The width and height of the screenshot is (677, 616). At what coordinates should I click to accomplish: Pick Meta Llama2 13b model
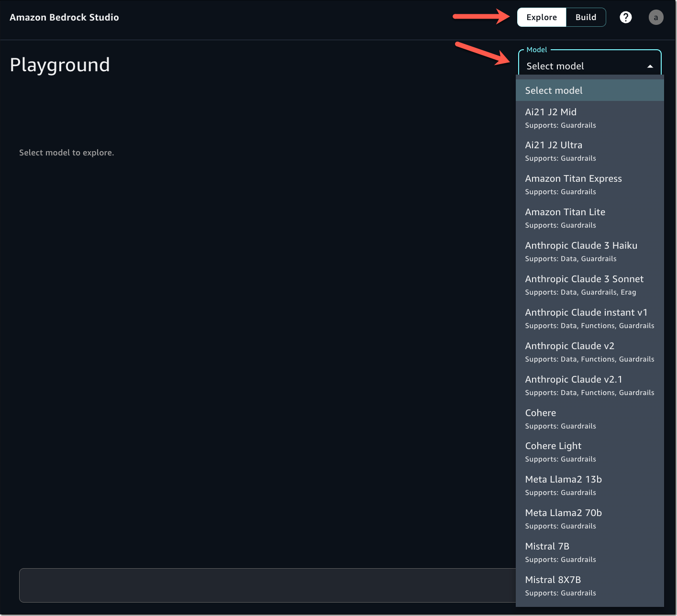click(589, 485)
